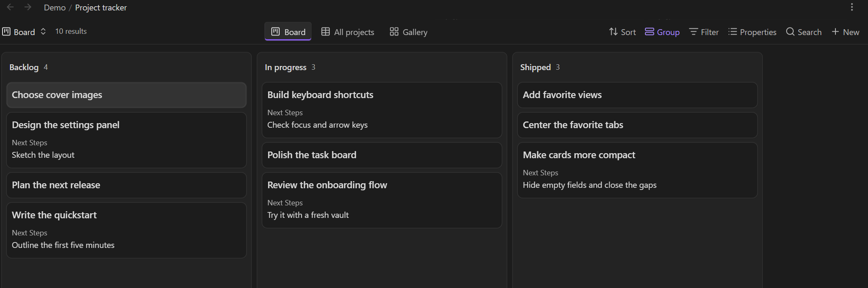The height and width of the screenshot is (288, 868).
Task: Navigate forward with the right arrow
Action: click(x=28, y=7)
